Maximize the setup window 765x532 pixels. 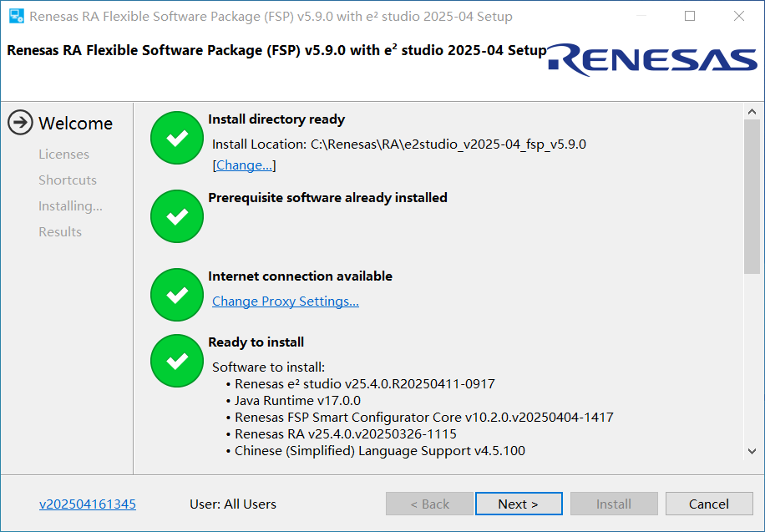click(x=690, y=16)
